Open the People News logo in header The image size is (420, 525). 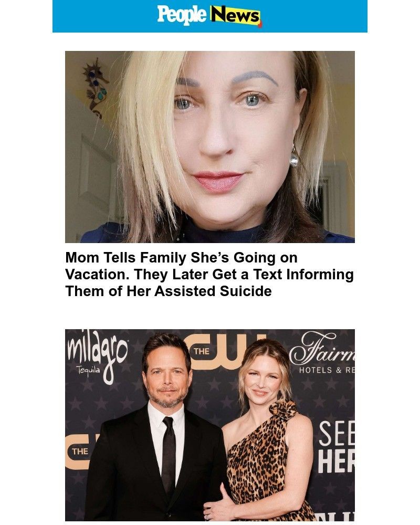pyautogui.click(x=209, y=16)
